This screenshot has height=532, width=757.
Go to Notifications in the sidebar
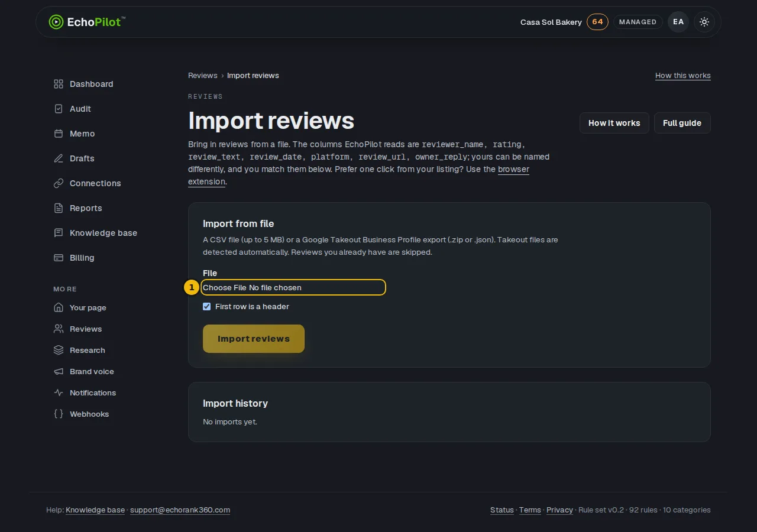(x=93, y=392)
